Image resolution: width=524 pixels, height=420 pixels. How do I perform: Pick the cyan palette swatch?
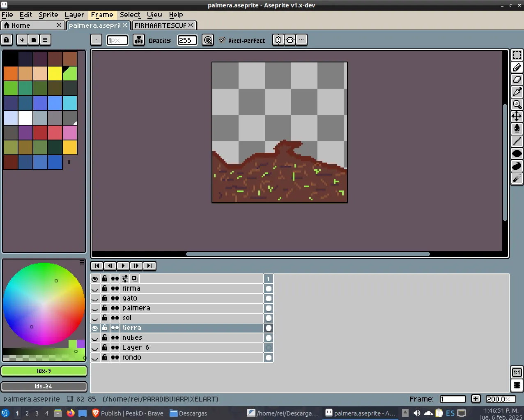click(70, 103)
